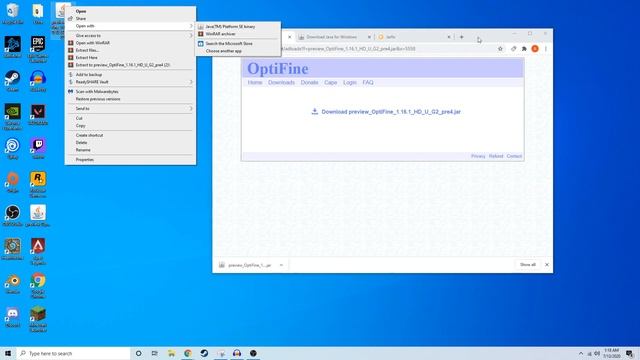
Task: Choose Extract files... option
Action: coord(130,50)
